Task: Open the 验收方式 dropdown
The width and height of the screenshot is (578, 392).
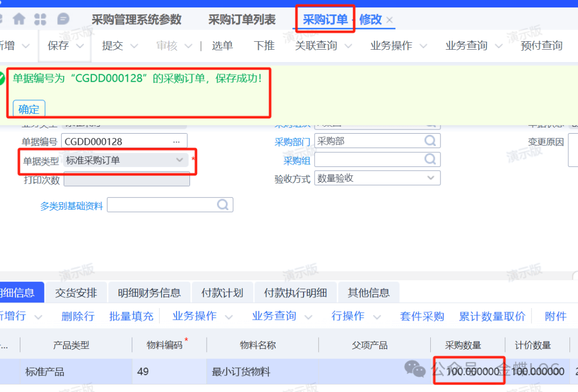Action: (430, 178)
